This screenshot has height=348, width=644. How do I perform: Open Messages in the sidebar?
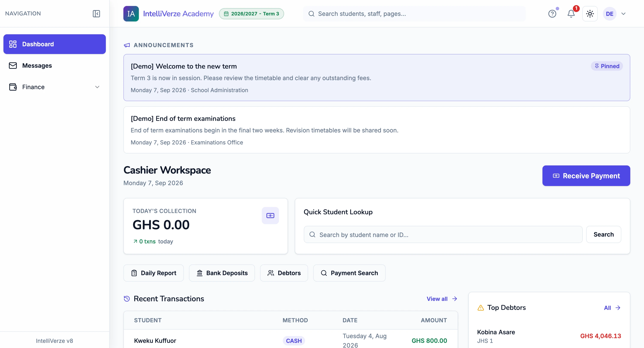(x=54, y=66)
